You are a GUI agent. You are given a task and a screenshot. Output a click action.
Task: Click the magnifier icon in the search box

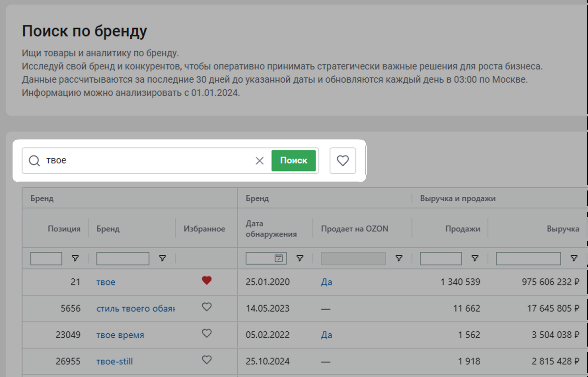[x=34, y=161]
